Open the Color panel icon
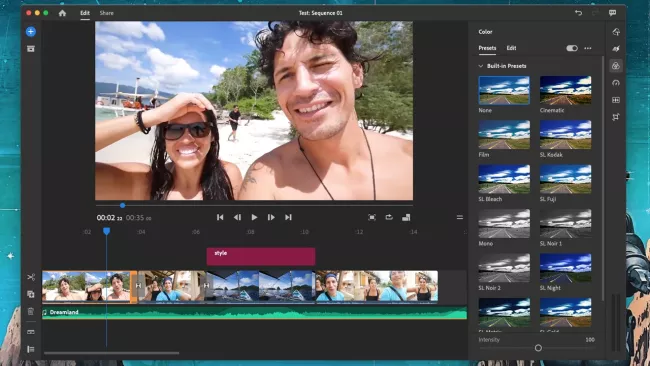The width and height of the screenshot is (650, 366). pos(616,65)
